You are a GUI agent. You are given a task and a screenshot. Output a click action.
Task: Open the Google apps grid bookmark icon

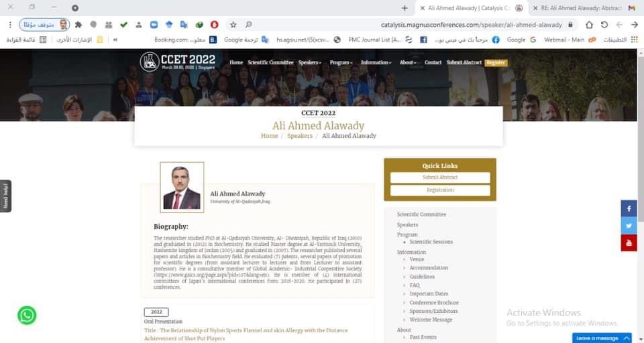[634, 40]
